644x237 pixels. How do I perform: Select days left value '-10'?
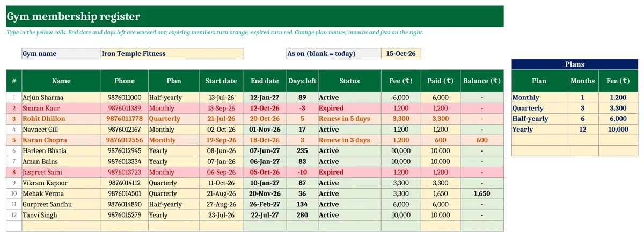(302, 173)
